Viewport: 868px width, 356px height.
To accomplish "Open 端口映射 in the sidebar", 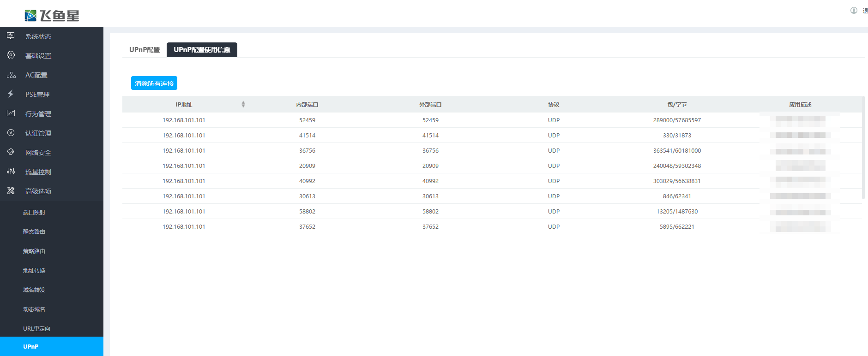I will coord(34,213).
